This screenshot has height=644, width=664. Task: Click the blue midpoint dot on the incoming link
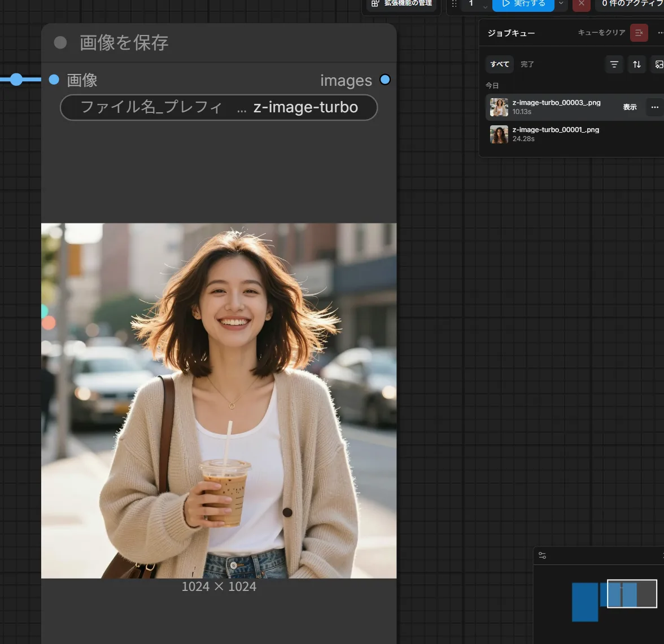point(16,79)
